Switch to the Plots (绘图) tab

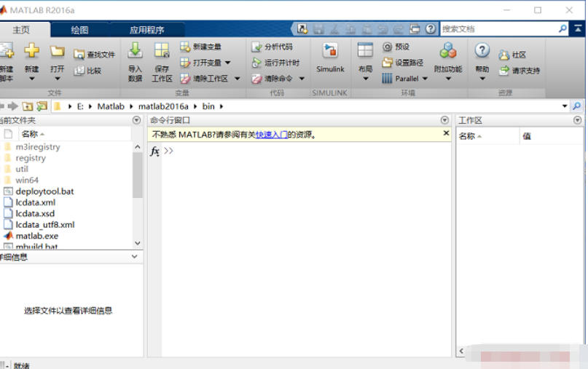click(79, 30)
